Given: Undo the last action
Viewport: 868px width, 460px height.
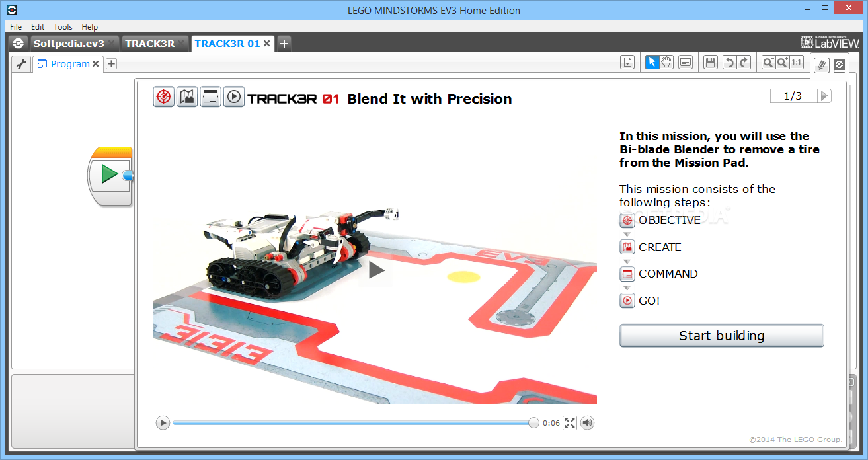Looking at the screenshot, I should (x=729, y=62).
